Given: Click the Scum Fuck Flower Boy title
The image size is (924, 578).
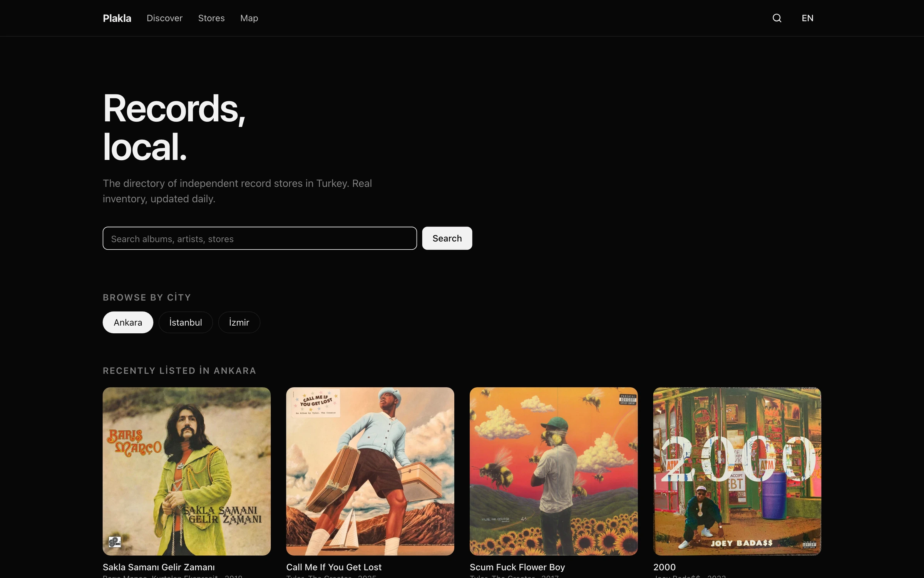Looking at the screenshot, I should (517, 567).
